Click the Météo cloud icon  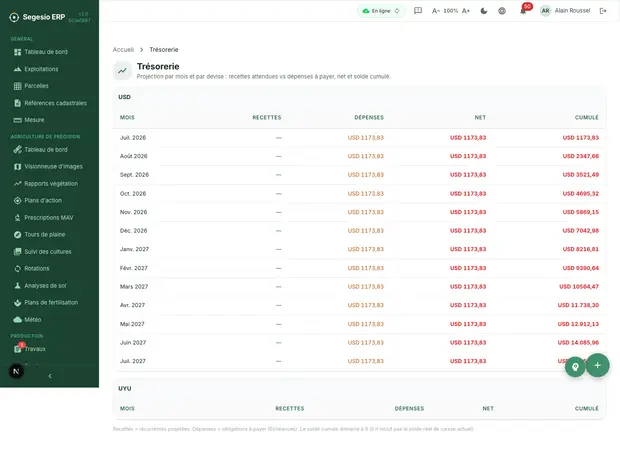[x=17, y=319]
